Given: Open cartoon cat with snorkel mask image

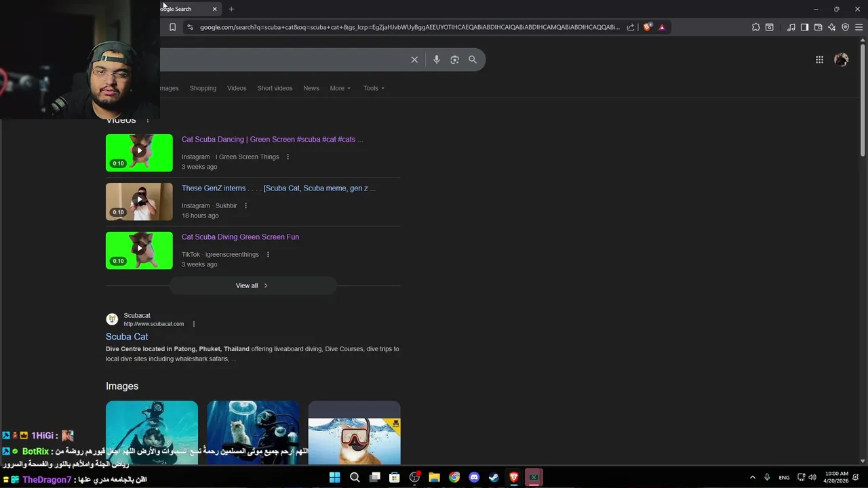Looking at the screenshot, I should pyautogui.click(x=354, y=434).
